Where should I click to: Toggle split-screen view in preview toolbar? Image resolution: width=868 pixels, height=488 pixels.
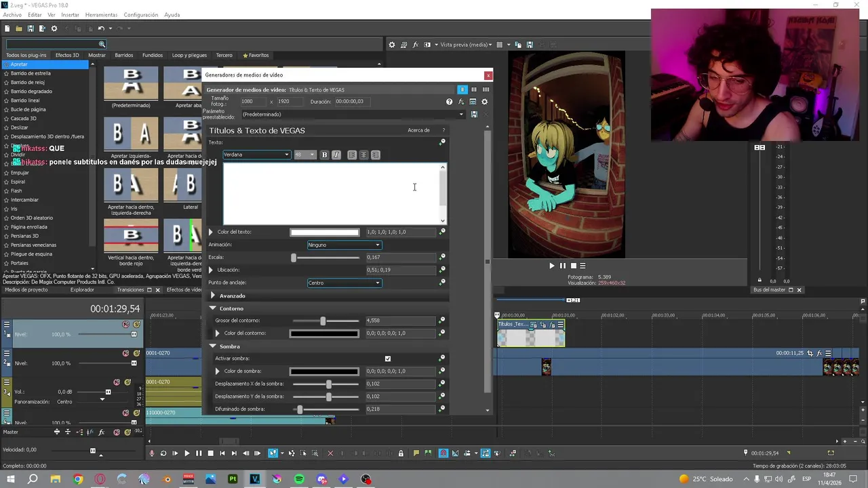[x=427, y=45]
